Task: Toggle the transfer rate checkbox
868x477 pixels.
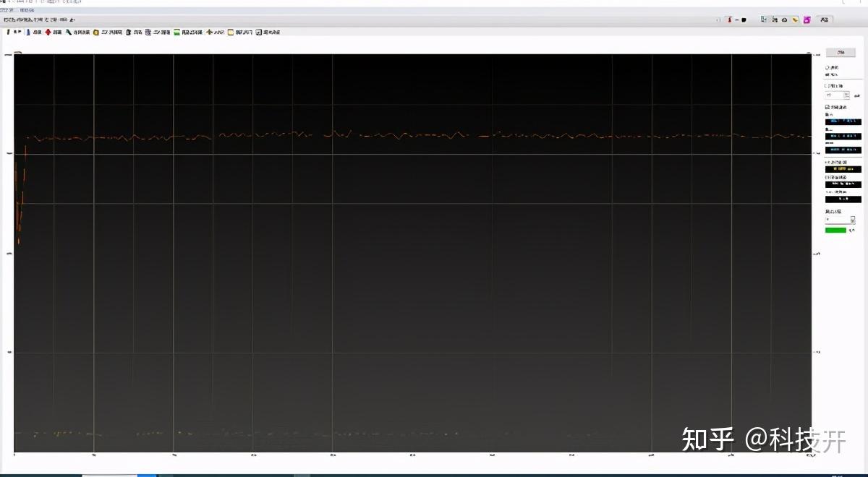Action: click(827, 106)
